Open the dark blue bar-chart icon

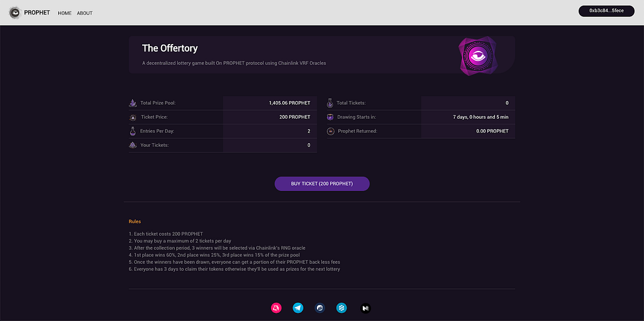tap(320, 308)
